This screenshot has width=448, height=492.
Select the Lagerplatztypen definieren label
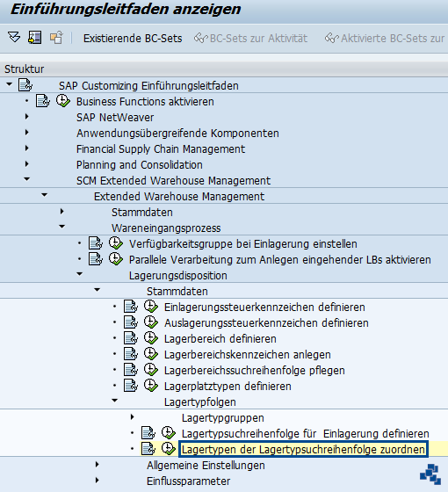click(228, 387)
